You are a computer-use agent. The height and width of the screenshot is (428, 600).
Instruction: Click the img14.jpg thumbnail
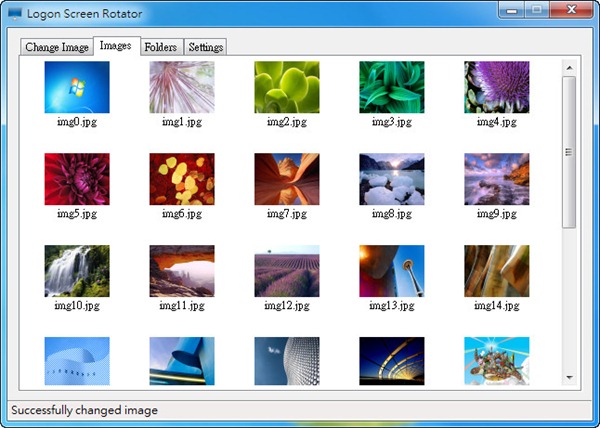497,271
